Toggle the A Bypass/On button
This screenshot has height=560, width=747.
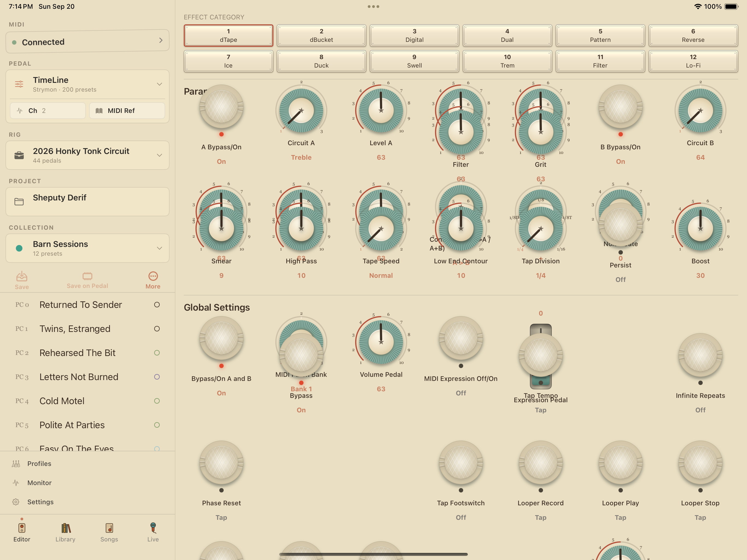click(221, 107)
